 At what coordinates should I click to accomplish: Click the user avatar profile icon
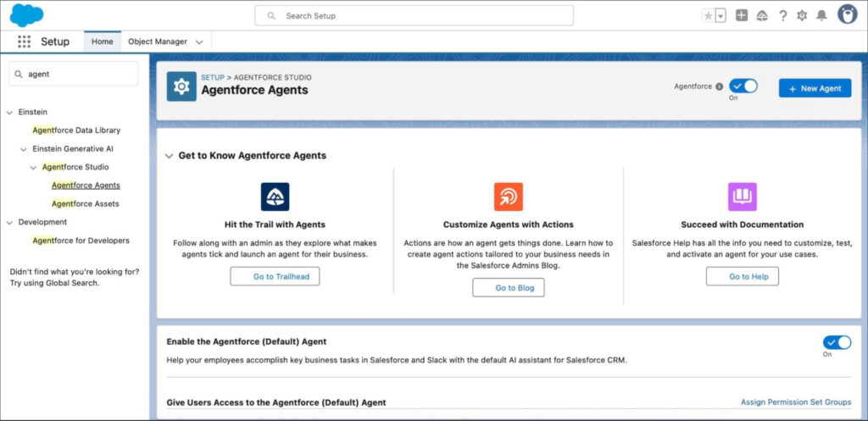(x=847, y=14)
